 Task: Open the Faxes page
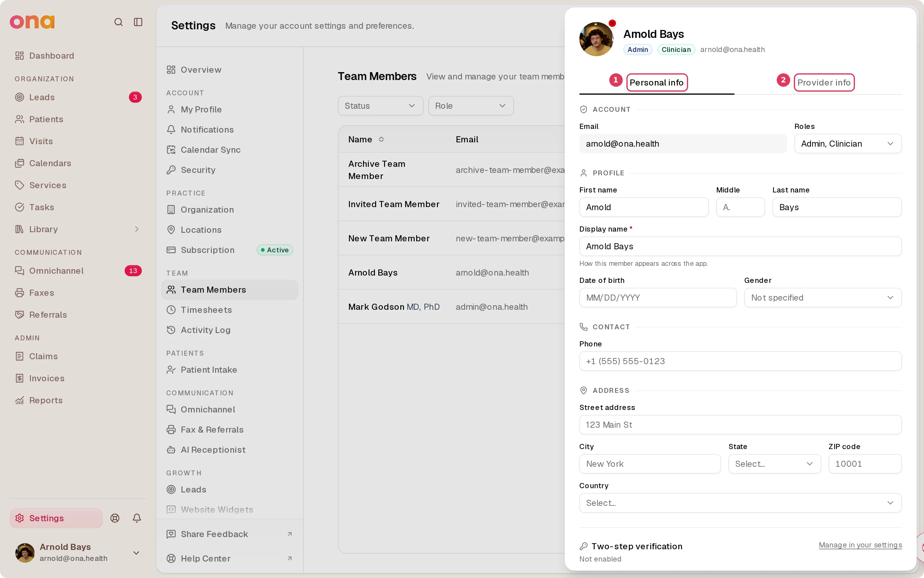click(78, 293)
